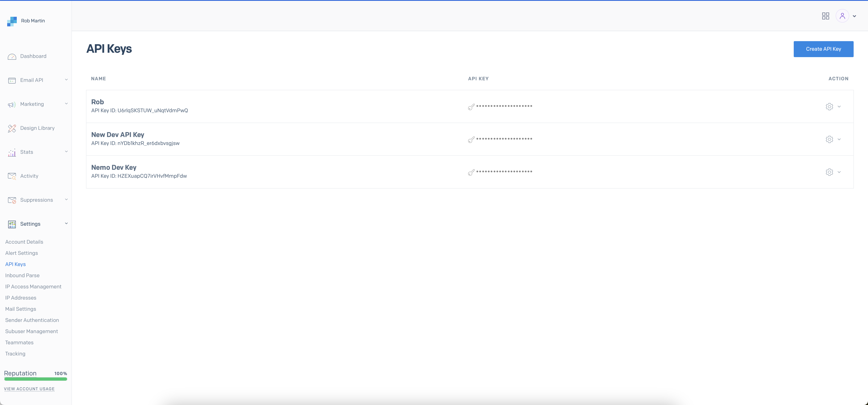The width and height of the screenshot is (868, 405).
Task: Click the key icon in Nemo Dev Key row
Action: click(x=471, y=173)
